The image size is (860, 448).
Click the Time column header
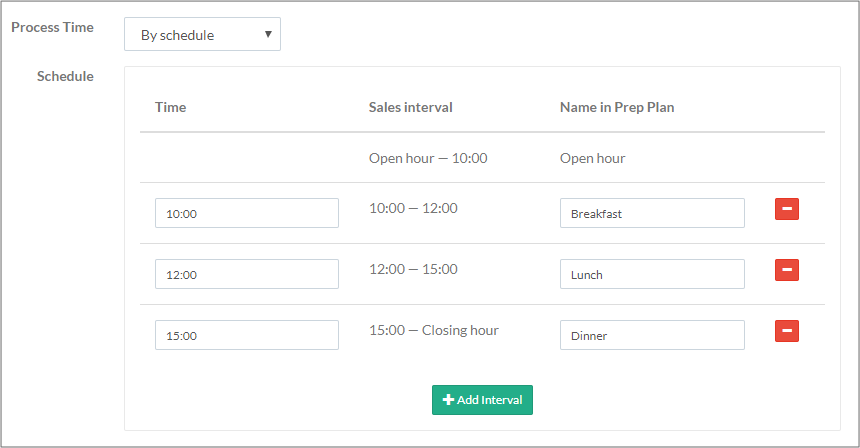pos(170,107)
